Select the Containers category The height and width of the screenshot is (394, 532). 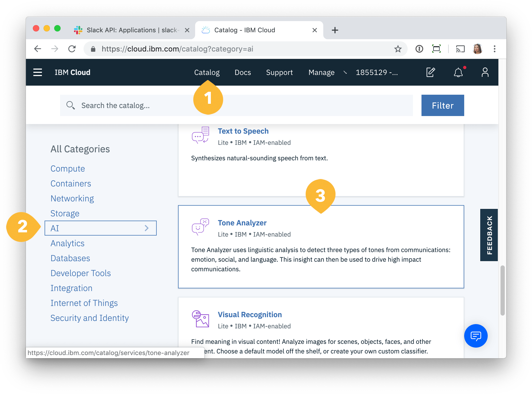pos(71,184)
